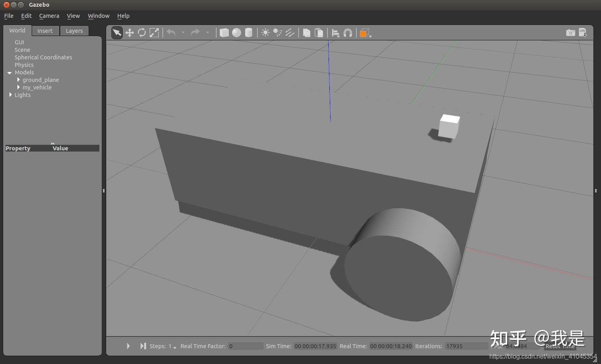
Task: Expand the Lights tree node
Action: (x=11, y=95)
